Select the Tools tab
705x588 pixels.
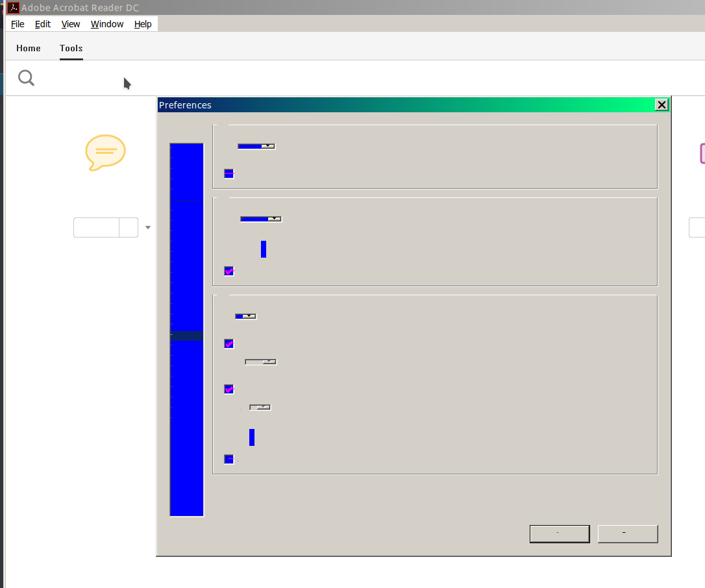(71, 48)
